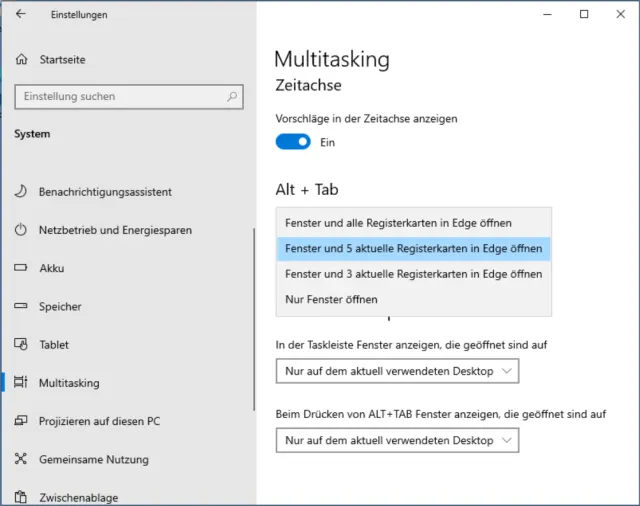640x506 pixels.
Task: Click the Startseite home icon
Action: click(21, 60)
